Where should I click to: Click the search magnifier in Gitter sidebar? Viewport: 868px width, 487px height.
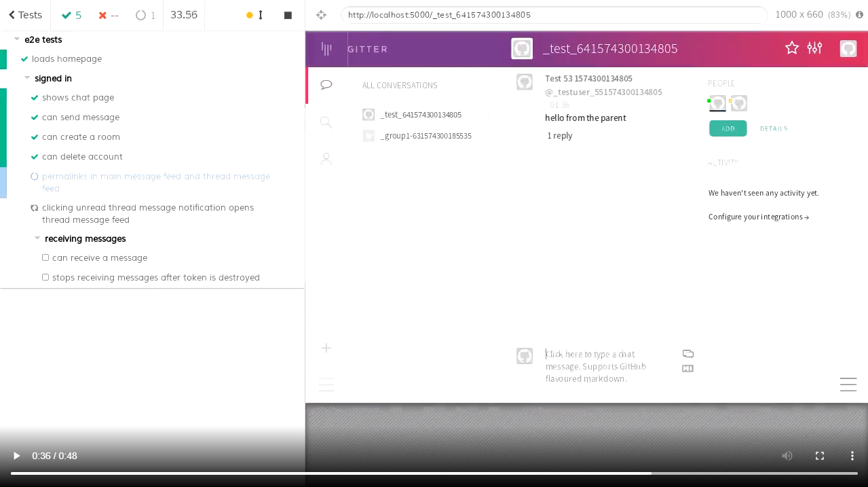coord(326,122)
